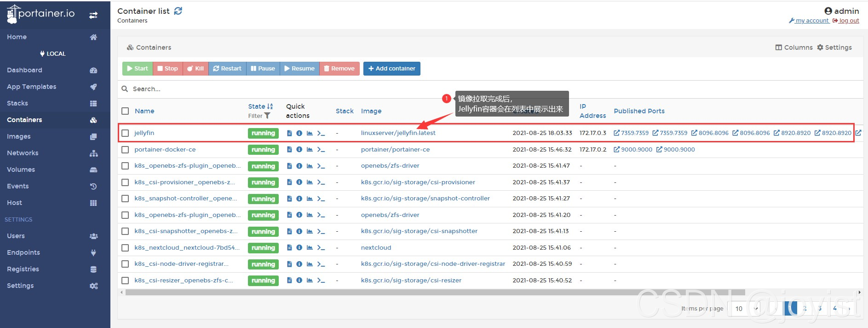Open stats icon for csi-node-driver-registrar
Screen dimensions: 868x328
pyautogui.click(x=310, y=264)
